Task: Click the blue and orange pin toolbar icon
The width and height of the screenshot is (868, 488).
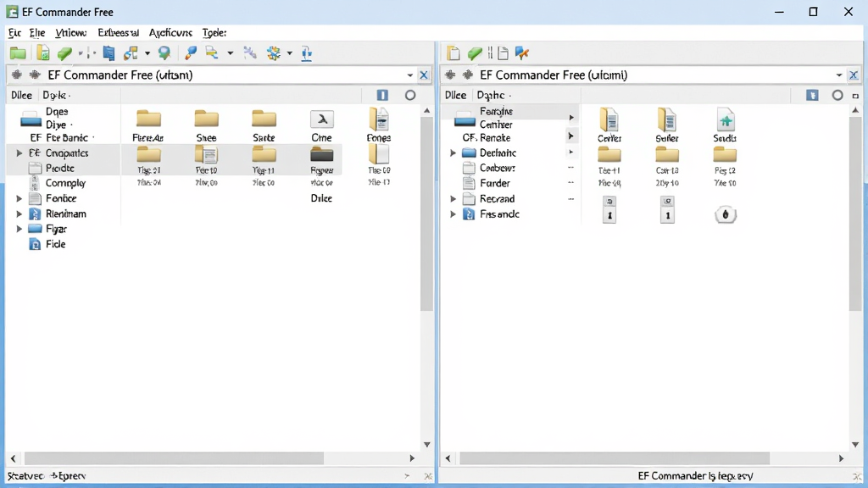Action: (x=521, y=53)
